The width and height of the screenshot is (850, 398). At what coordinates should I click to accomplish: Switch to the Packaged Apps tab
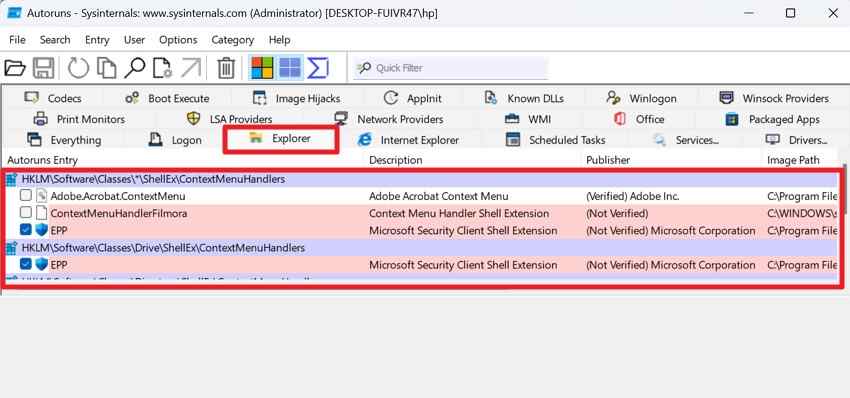pyautogui.click(x=773, y=119)
